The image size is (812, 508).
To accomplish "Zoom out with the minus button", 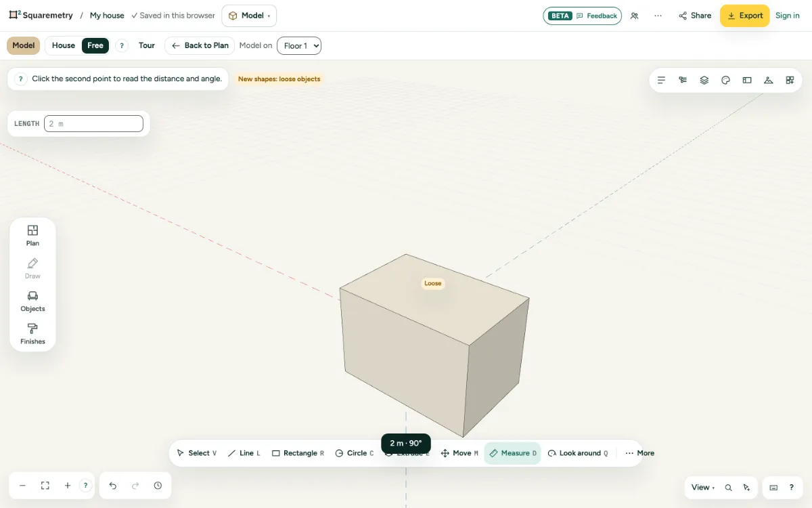I will (22, 486).
